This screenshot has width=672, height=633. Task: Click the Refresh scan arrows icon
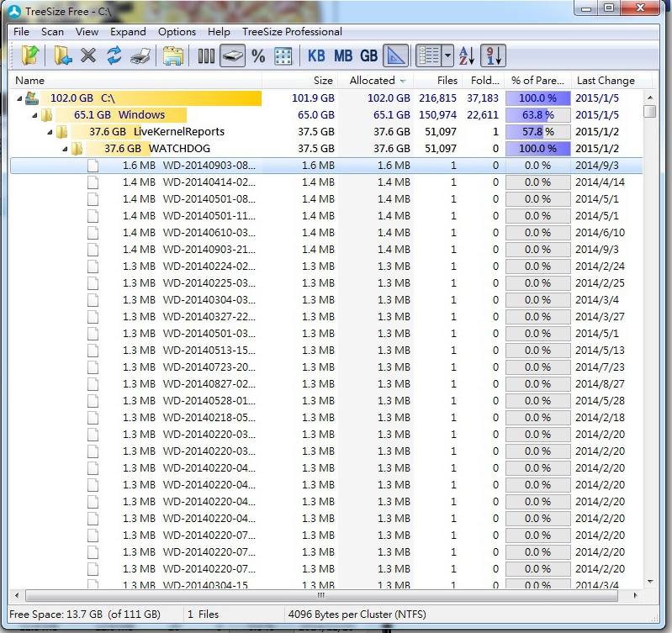coord(114,56)
